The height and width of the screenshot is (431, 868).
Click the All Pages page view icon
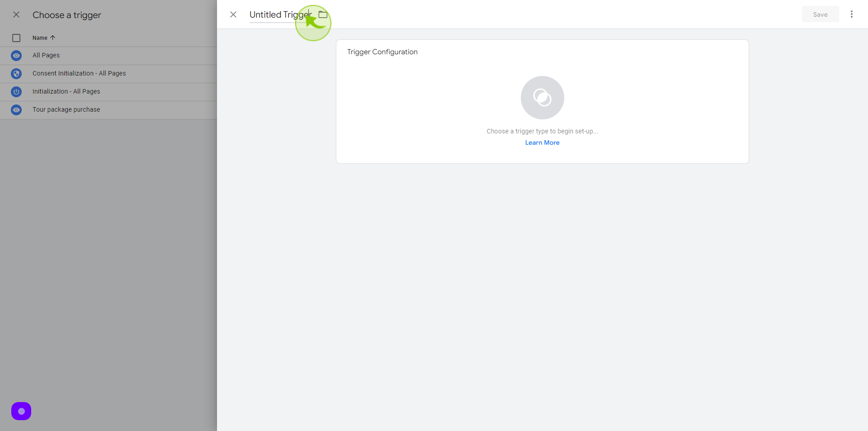coord(16,56)
